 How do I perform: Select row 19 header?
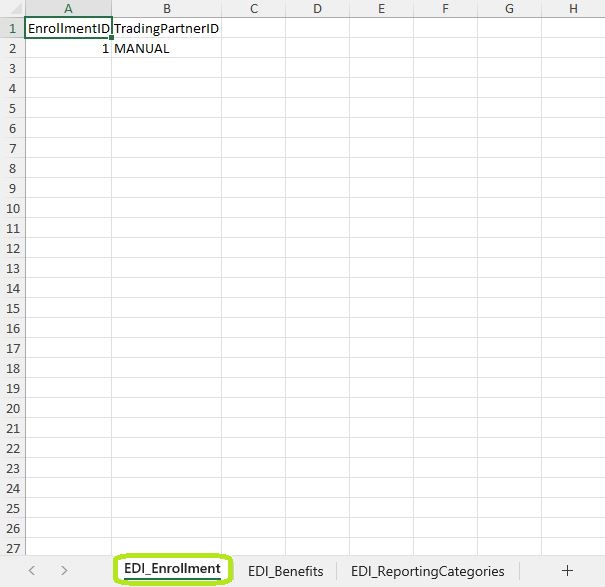[x=13, y=388]
